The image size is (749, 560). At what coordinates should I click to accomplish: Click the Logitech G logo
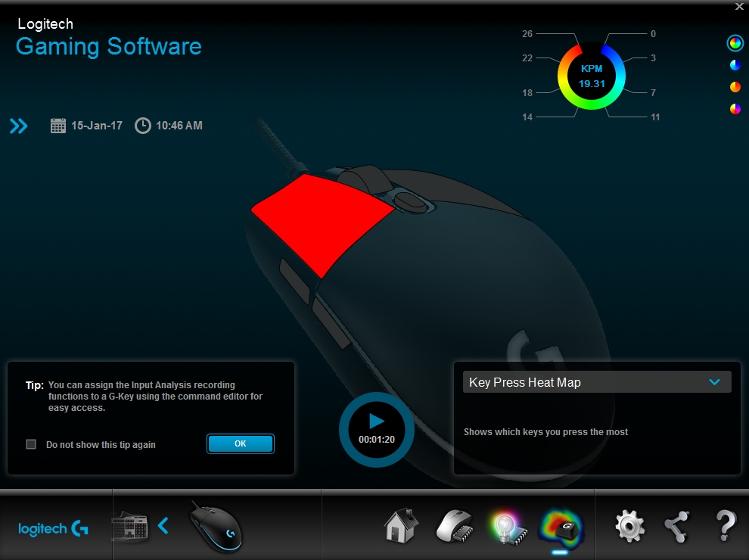(53, 528)
